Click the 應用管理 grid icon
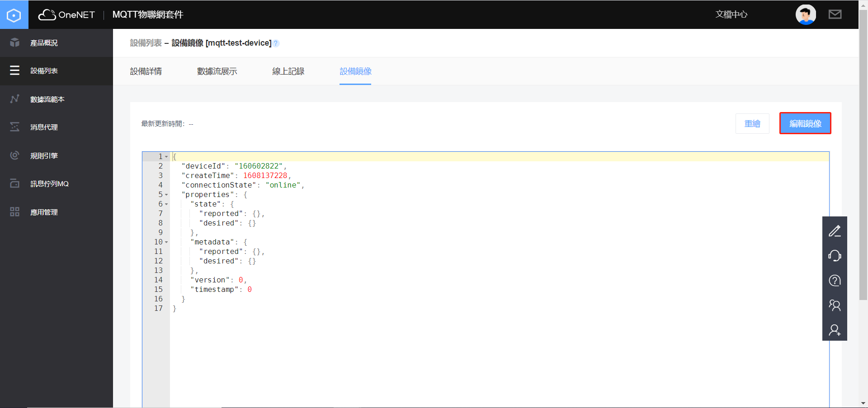Image resolution: width=868 pixels, height=408 pixels. pos(15,212)
